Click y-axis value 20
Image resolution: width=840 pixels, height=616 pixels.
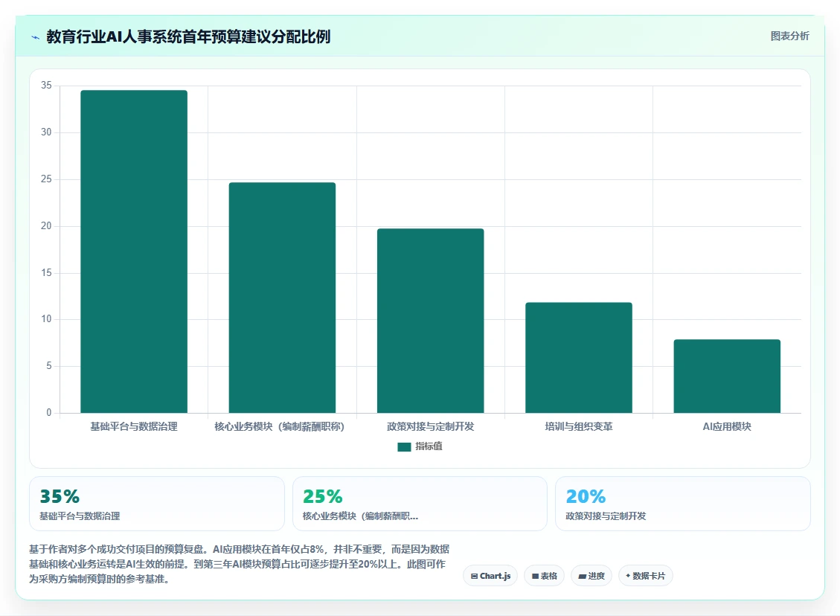tap(47, 225)
